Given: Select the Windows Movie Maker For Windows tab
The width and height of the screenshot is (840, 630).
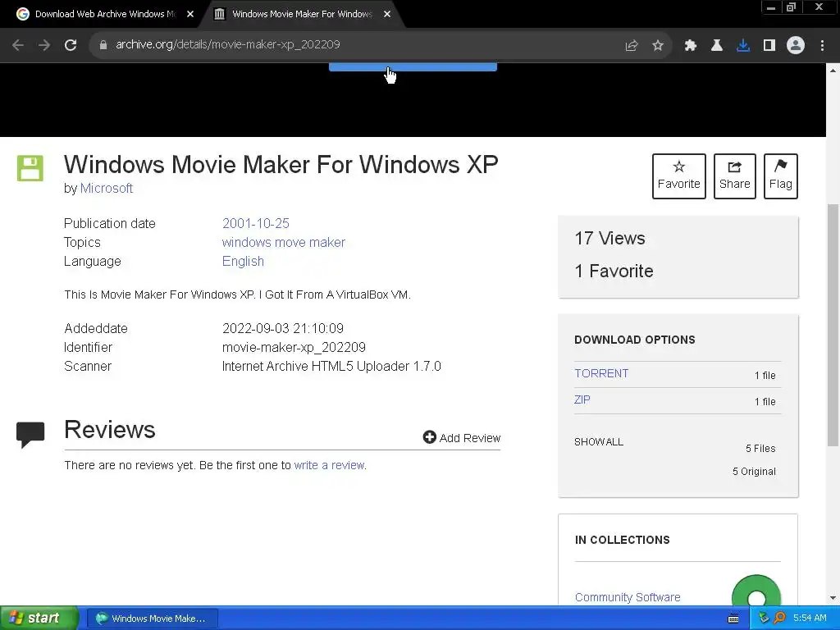Looking at the screenshot, I should (x=302, y=15).
